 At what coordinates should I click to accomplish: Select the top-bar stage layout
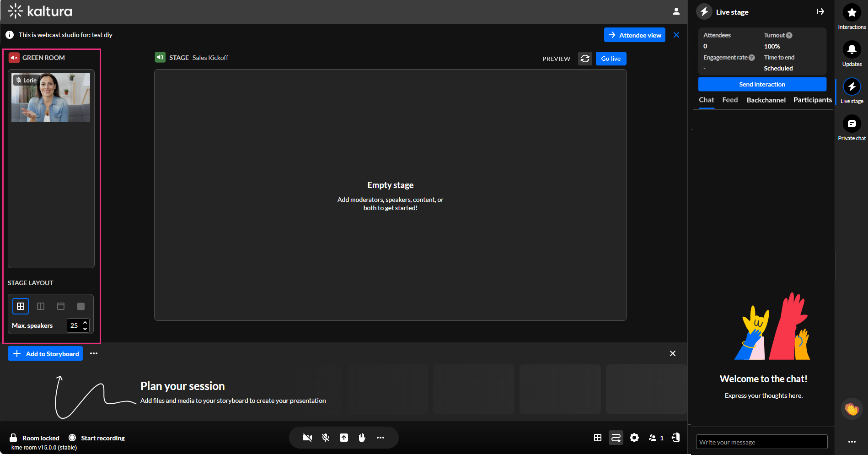click(61, 306)
